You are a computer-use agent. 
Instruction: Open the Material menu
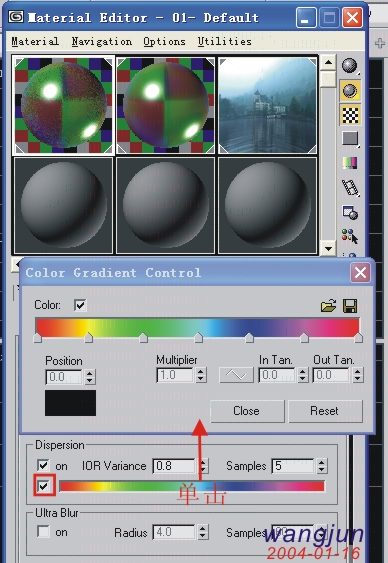tap(35, 42)
